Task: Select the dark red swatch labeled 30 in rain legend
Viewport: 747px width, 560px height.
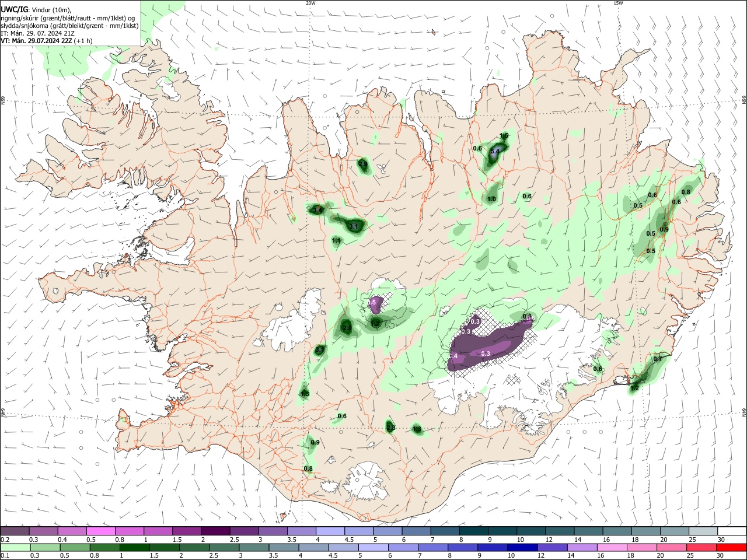Action: 732,547
